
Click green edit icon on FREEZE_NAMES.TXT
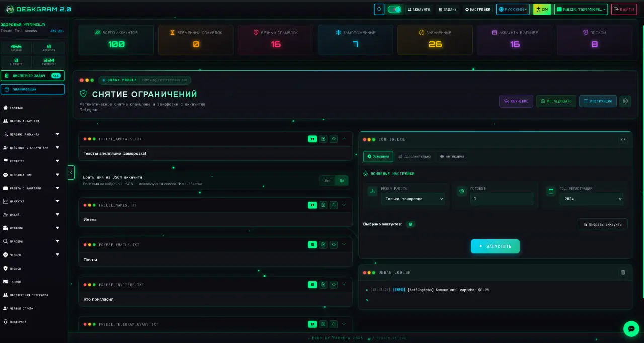point(312,205)
